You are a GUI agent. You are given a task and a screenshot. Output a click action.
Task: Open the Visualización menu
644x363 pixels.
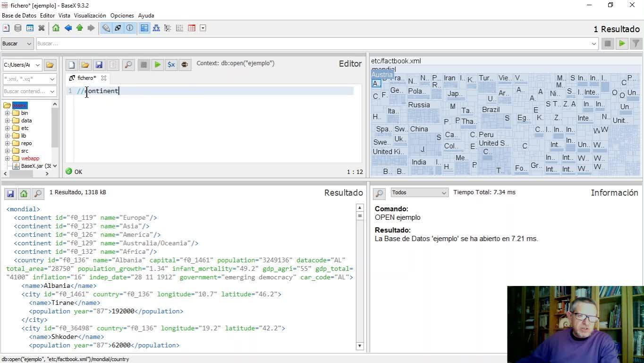(x=90, y=16)
